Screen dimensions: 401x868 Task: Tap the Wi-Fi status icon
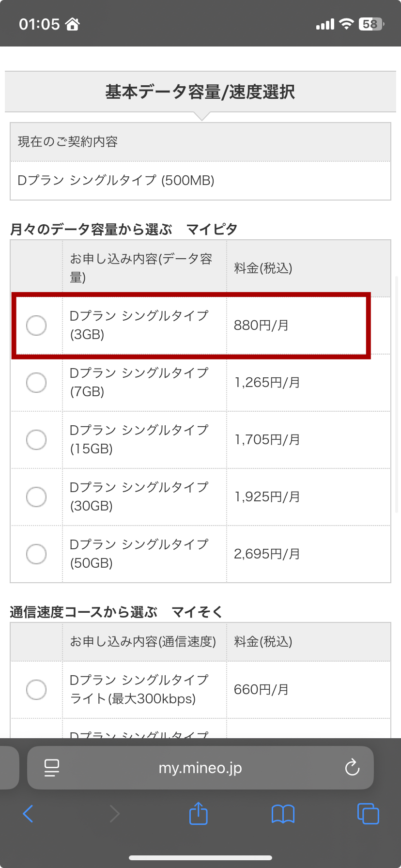pyautogui.click(x=346, y=24)
